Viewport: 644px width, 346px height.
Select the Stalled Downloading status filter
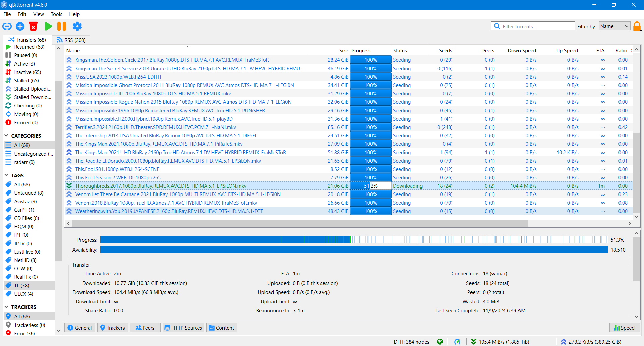pyautogui.click(x=29, y=97)
